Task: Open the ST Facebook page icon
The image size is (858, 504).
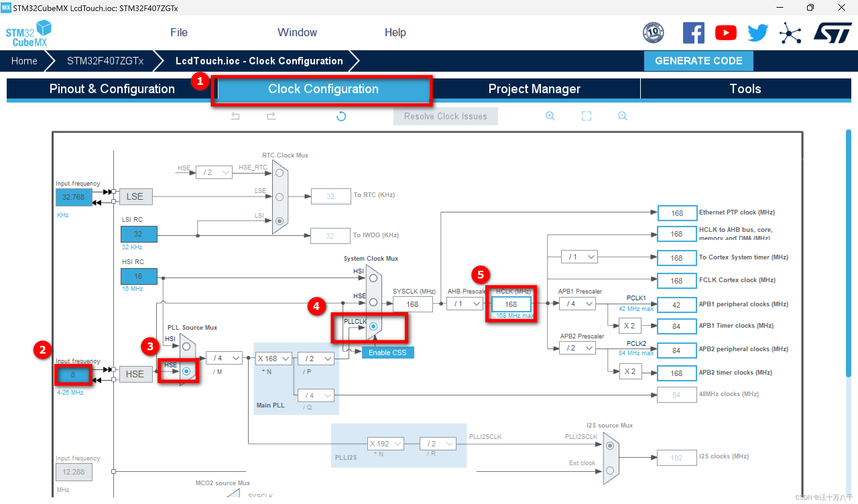Action: pos(693,33)
